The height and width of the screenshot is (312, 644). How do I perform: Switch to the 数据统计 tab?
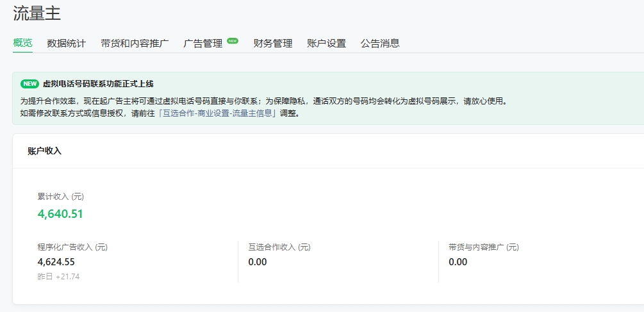pyautogui.click(x=66, y=44)
